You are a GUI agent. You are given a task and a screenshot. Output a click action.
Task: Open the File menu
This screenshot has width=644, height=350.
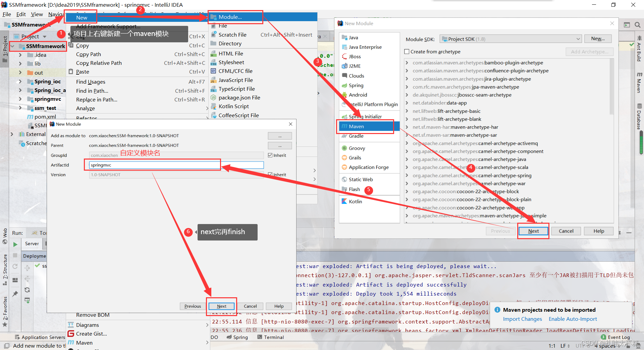7,14
